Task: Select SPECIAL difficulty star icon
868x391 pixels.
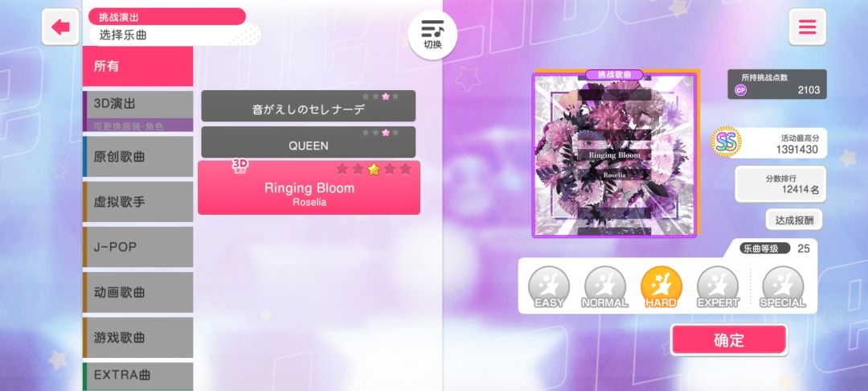Action: (x=783, y=287)
